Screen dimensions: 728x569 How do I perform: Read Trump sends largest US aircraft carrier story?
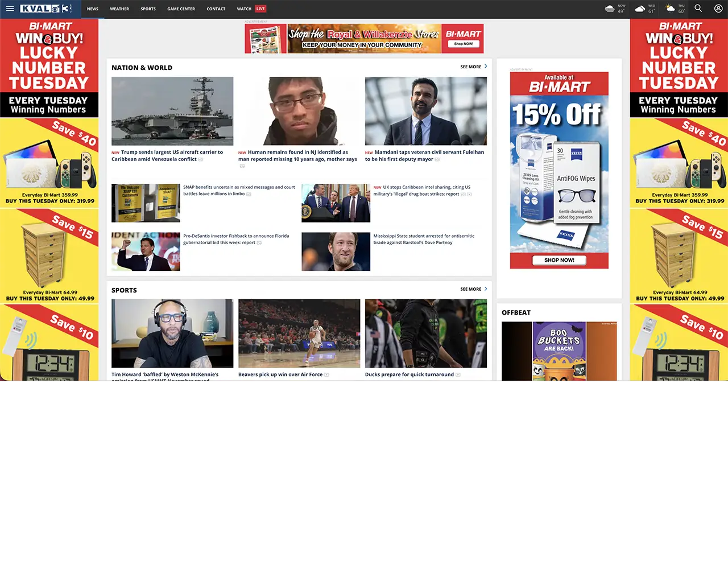click(167, 156)
